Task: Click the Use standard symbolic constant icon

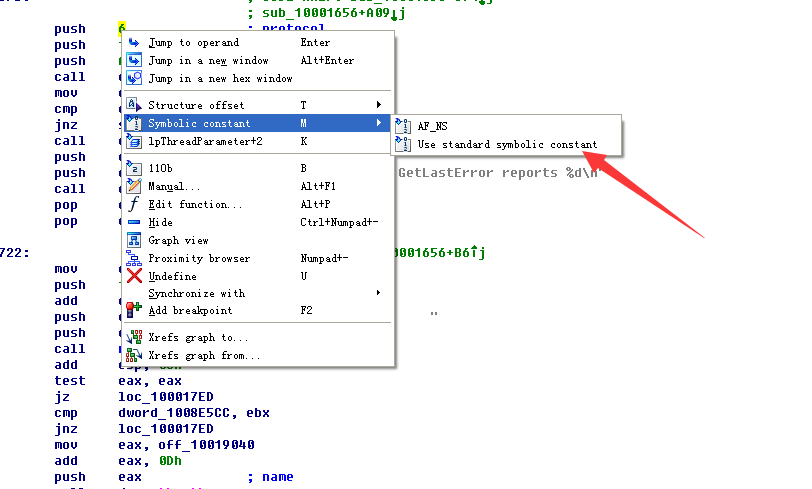Action: [x=403, y=144]
